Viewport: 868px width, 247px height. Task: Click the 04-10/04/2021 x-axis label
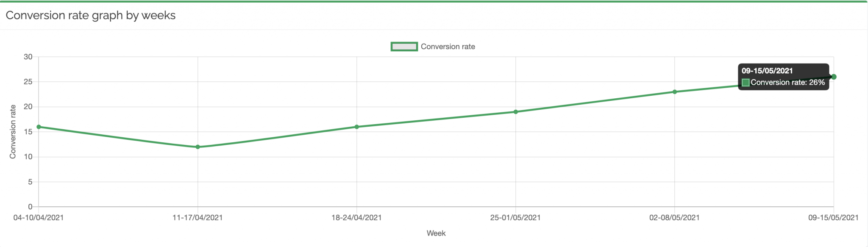(x=39, y=218)
